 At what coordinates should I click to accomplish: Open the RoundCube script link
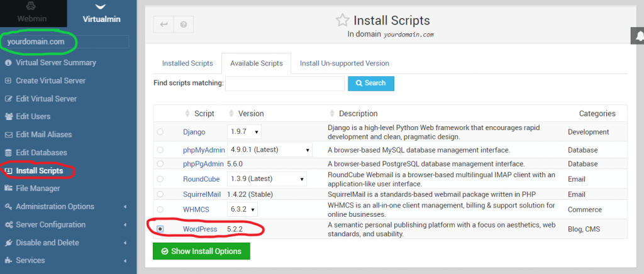point(201,179)
